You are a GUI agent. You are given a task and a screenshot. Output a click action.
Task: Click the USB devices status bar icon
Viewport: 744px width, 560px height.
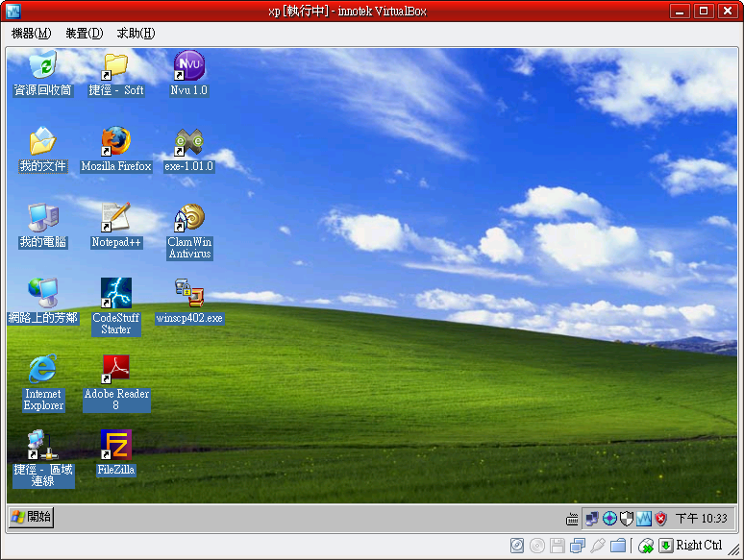pos(598,546)
